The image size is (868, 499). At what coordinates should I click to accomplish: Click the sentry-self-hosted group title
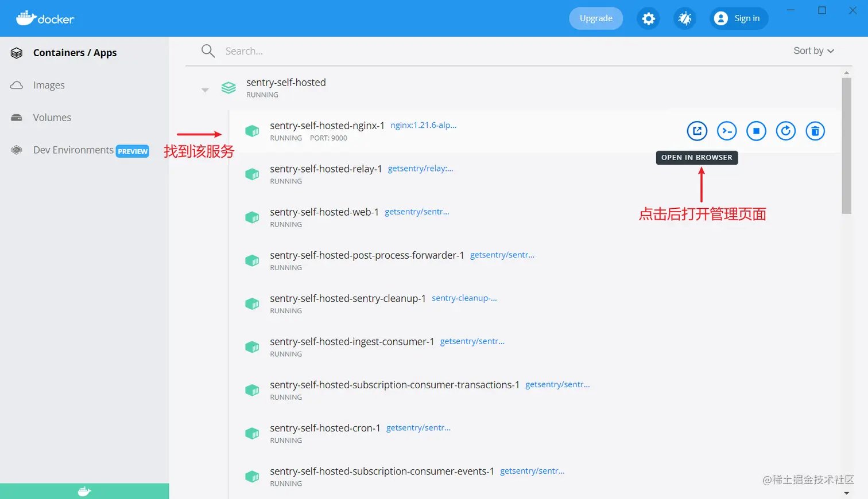286,83
